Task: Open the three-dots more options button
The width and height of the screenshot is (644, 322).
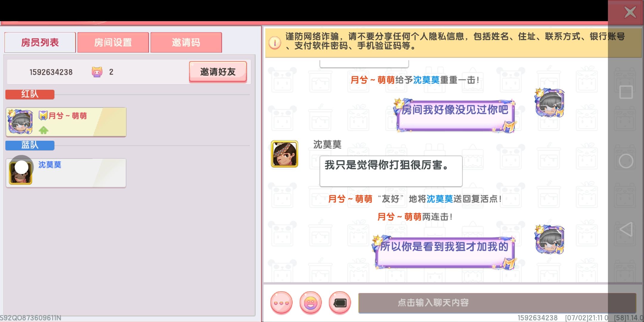Action: [x=281, y=303]
